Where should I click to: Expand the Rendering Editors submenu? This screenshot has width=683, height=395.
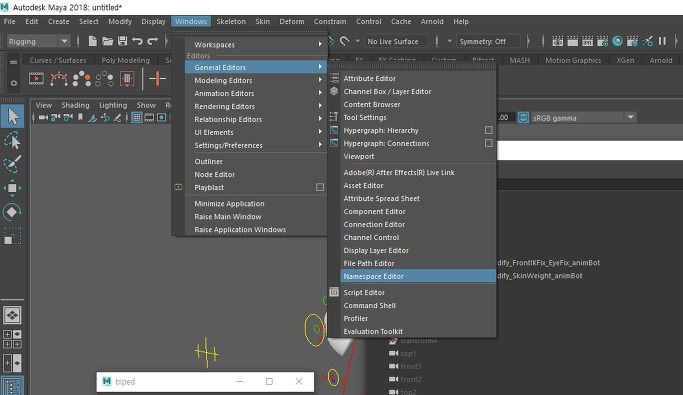click(x=256, y=106)
